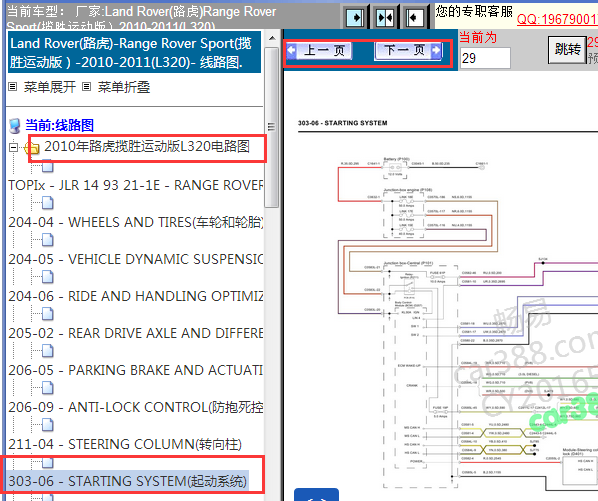Click page icon above 206-05 PARKING BRAKE entry
Image resolution: width=598 pixels, height=501 pixels.
click(x=48, y=351)
